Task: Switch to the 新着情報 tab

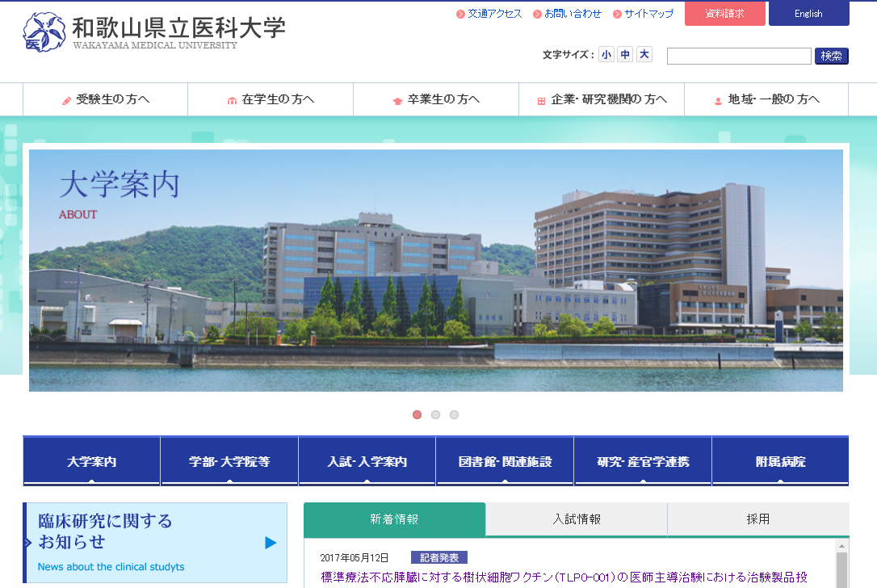Action: (x=394, y=519)
